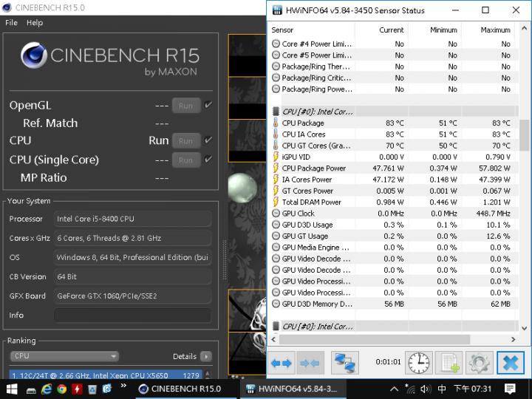Screen dimensions: 532x399
Task: Click the Minimum column header
Action: coord(434,30)
